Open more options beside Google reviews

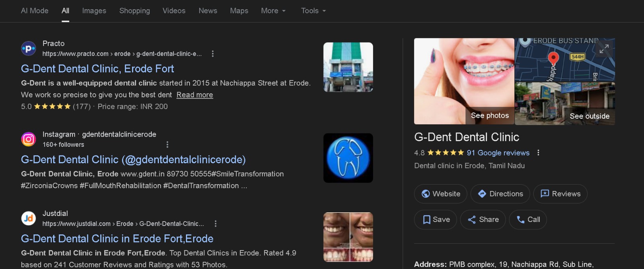pyautogui.click(x=538, y=153)
